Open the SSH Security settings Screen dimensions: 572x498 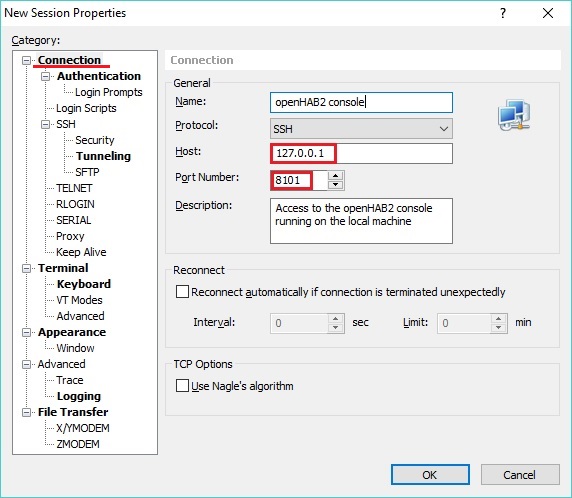[95, 140]
